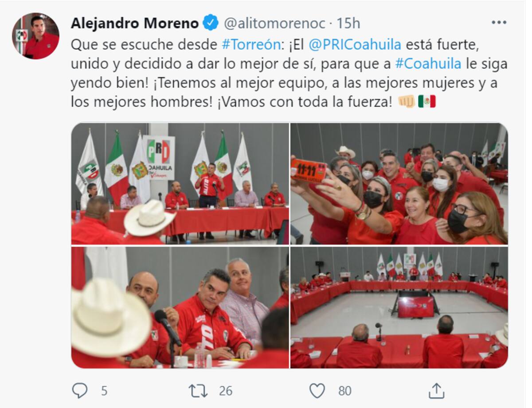View the reply count 5
This screenshot has height=408, width=532.
click(x=104, y=391)
